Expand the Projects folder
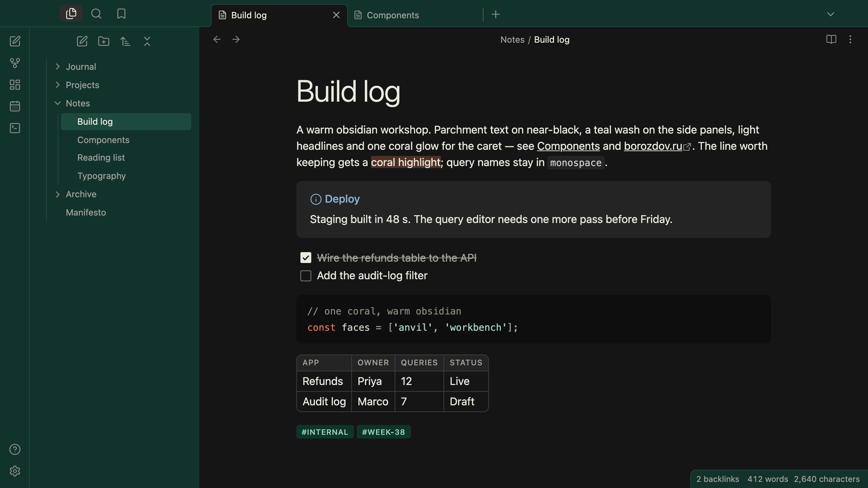 (58, 85)
